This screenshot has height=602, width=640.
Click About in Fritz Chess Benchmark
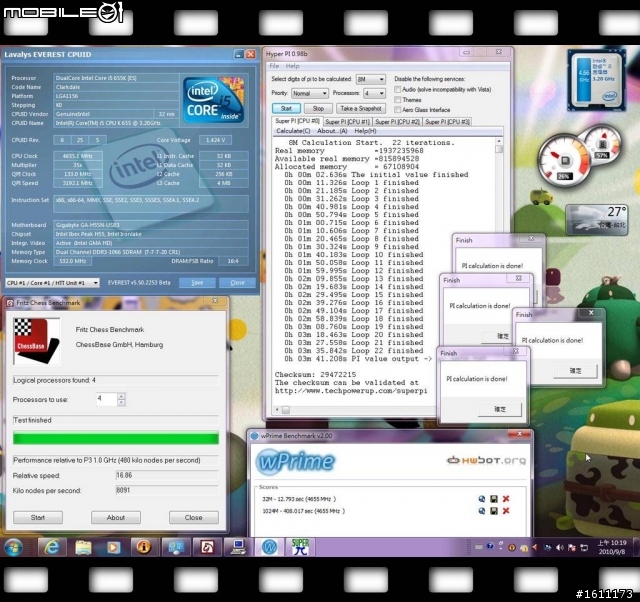pyautogui.click(x=116, y=518)
